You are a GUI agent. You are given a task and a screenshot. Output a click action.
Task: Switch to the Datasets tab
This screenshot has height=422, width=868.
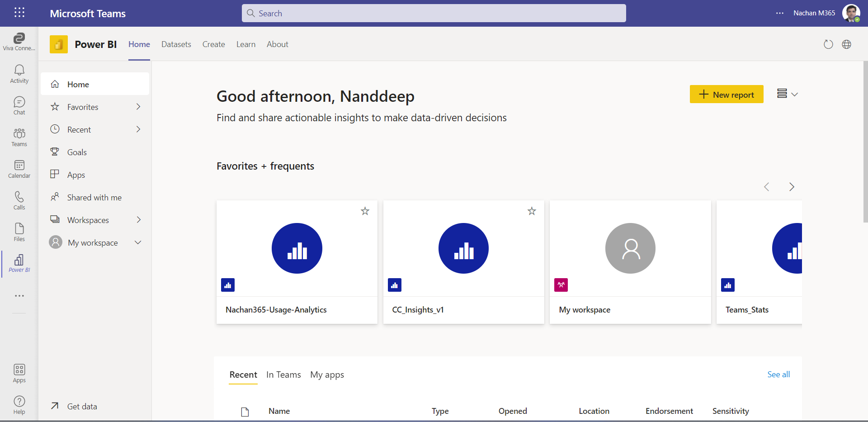(176, 44)
